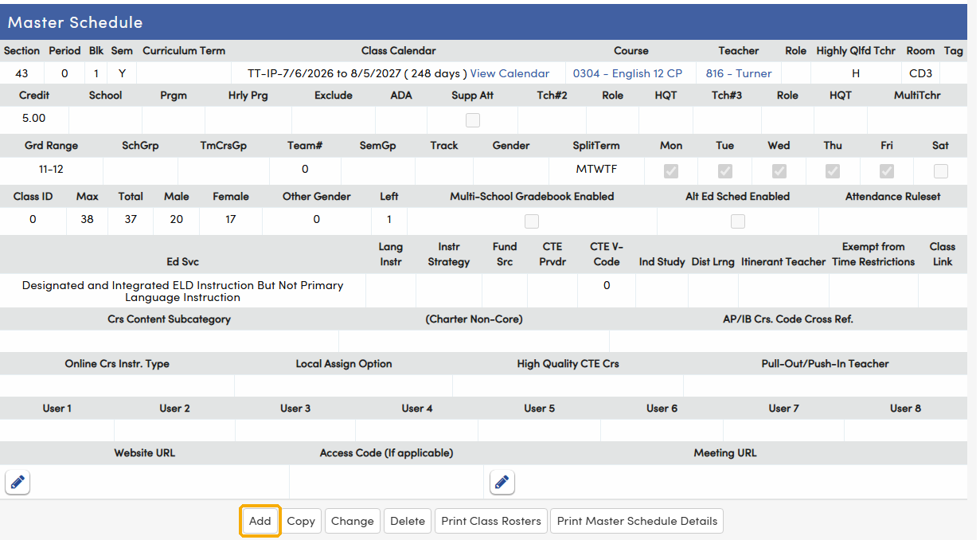Open course 0304 - English 12 CP
The width and height of the screenshot is (980, 540).
point(627,73)
